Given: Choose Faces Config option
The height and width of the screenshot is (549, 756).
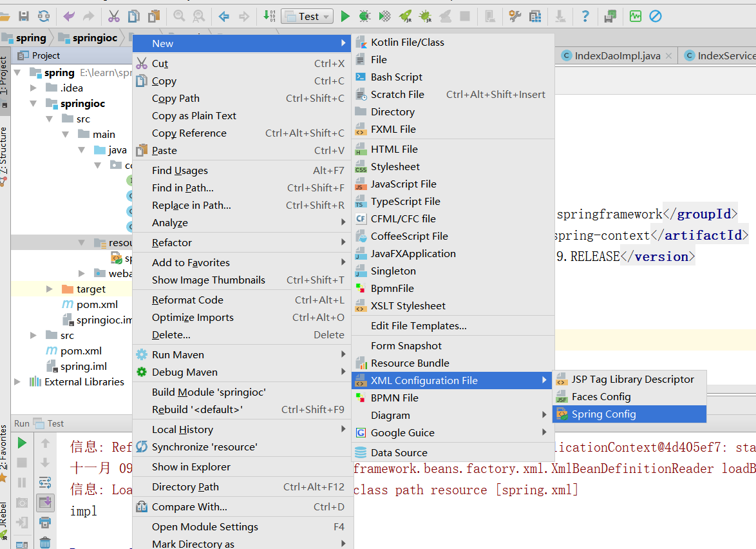Looking at the screenshot, I should pos(629,396).
